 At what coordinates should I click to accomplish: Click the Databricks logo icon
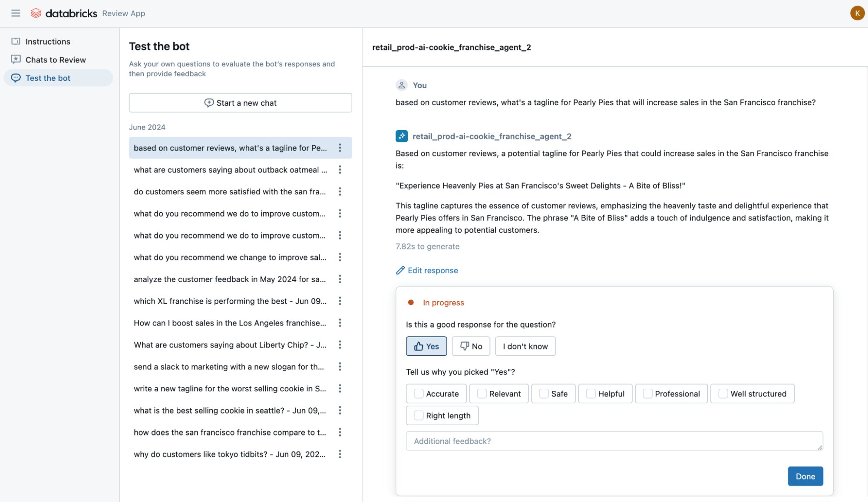(x=36, y=13)
